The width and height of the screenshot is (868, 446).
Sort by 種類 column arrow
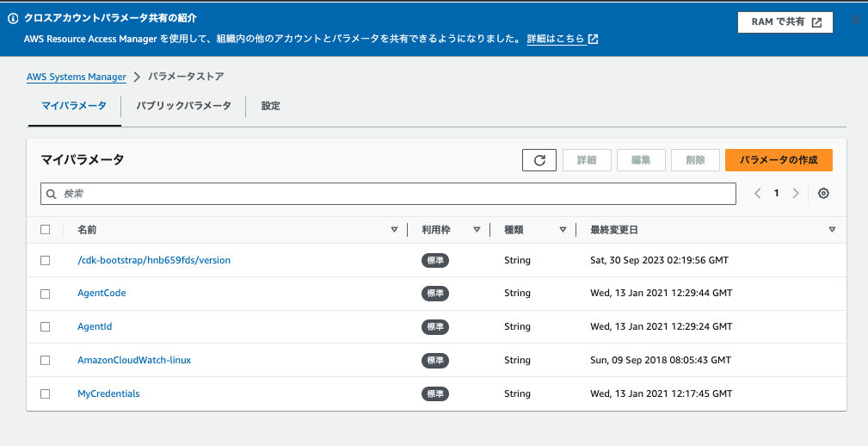(563, 229)
